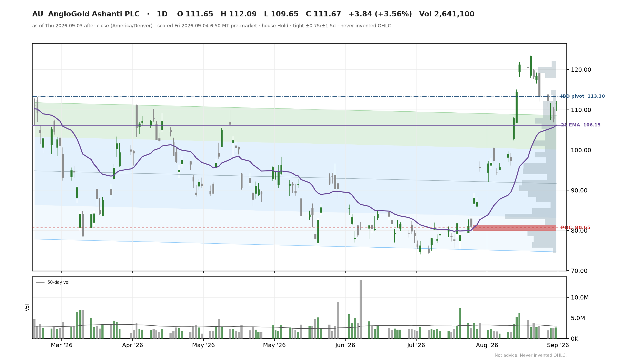The height and width of the screenshot is (364, 644).
Task: Click the '21 EMA 106.15' label
Action: (x=581, y=125)
